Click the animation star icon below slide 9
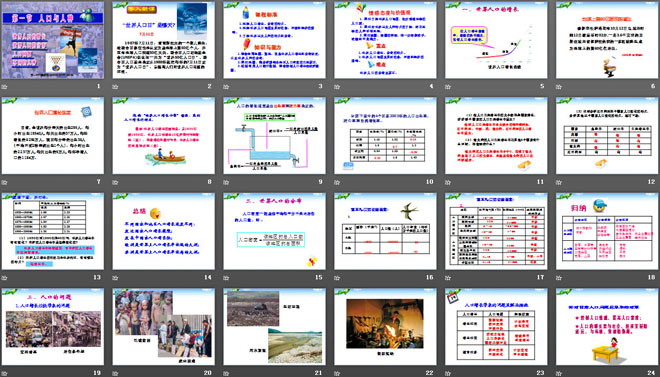Screen dimensions: 660x377 226,182
